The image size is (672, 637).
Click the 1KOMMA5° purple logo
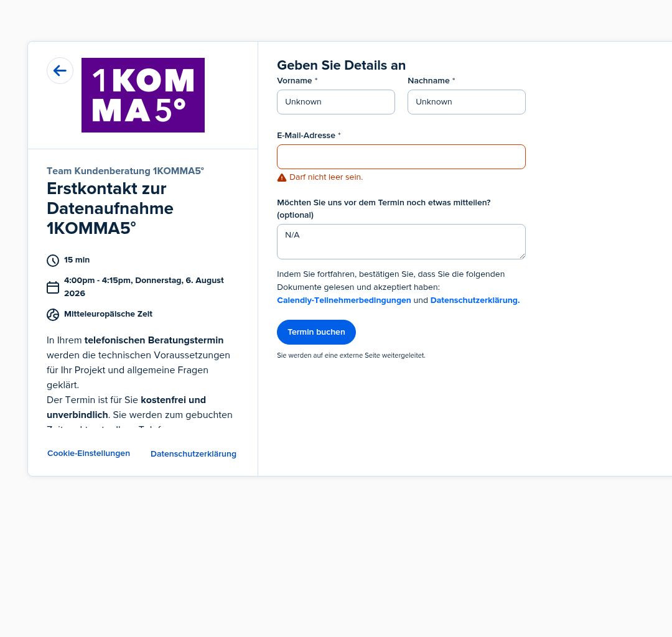click(x=143, y=95)
